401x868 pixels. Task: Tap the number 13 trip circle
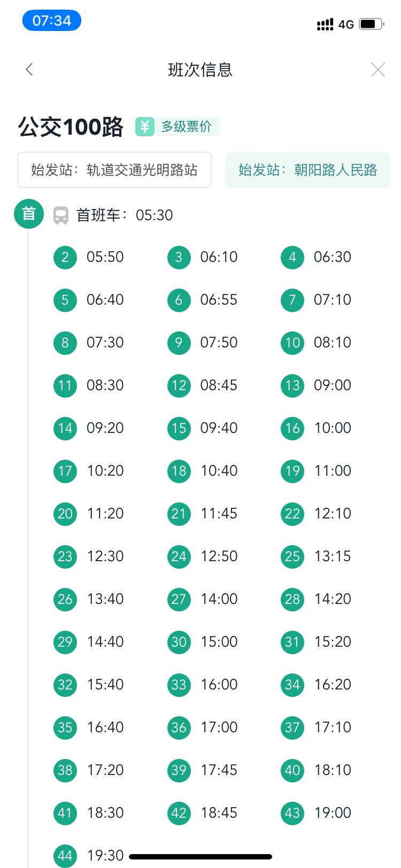[292, 385]
